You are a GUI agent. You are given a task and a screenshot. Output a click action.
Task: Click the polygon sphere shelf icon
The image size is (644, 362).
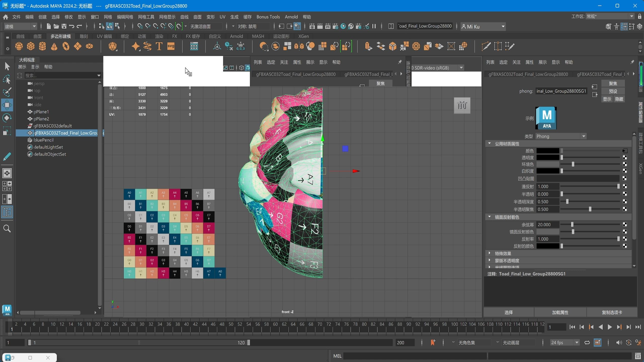(19, 46)
